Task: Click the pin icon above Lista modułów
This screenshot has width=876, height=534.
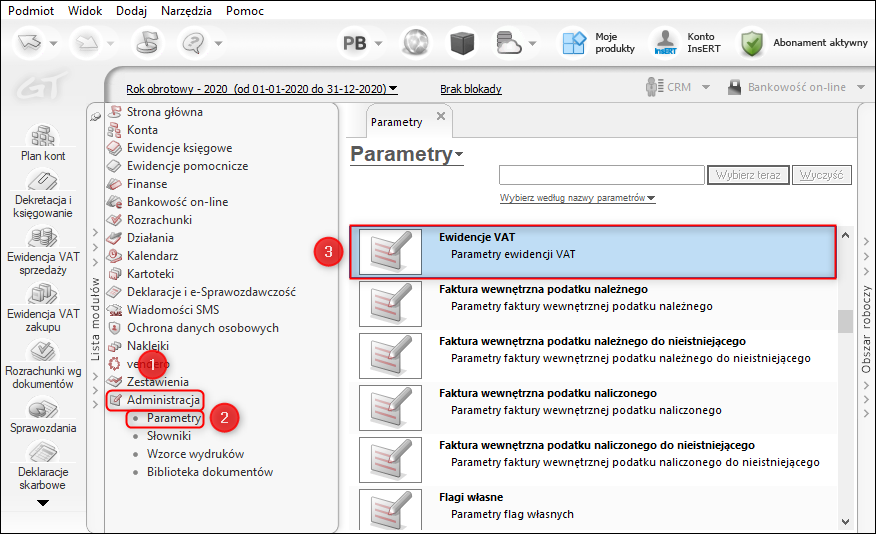Action: (x=96, y=117)
